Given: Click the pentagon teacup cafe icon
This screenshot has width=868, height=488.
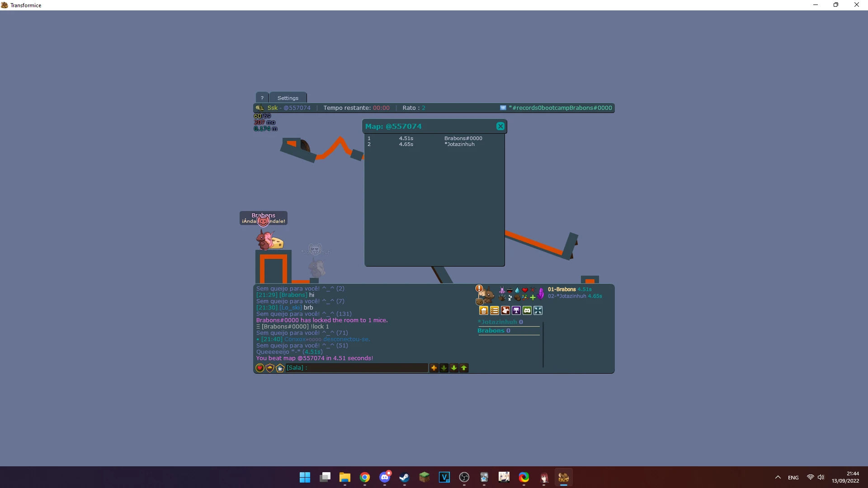Looking at the screenshot, I should point(280,368).
